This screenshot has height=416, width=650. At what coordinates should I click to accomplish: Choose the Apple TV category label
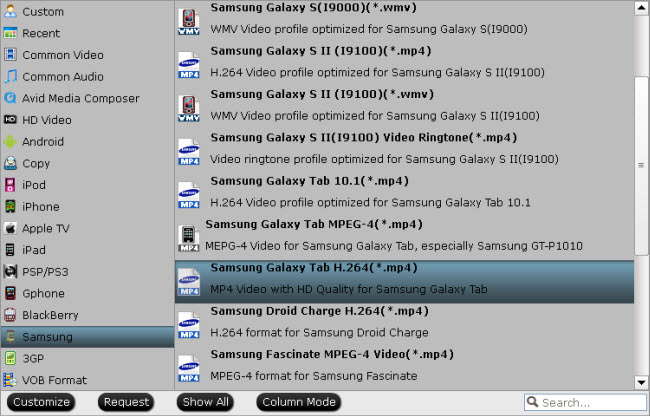tap(46, 228)
